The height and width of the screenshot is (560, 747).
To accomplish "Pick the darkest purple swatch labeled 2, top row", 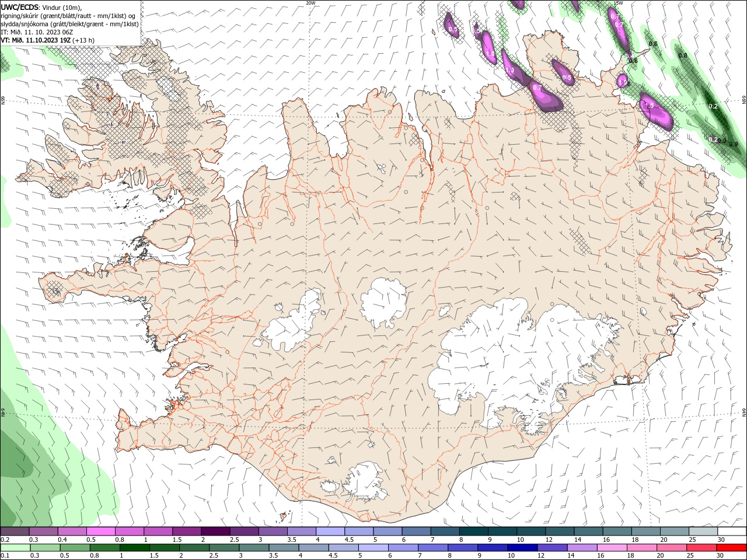I will tap(215, 531).
